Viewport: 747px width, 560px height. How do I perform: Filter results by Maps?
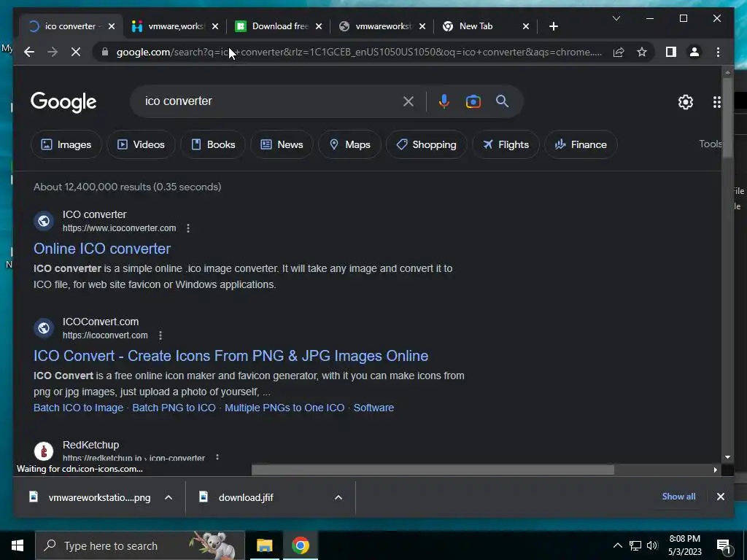click(349, 144)
